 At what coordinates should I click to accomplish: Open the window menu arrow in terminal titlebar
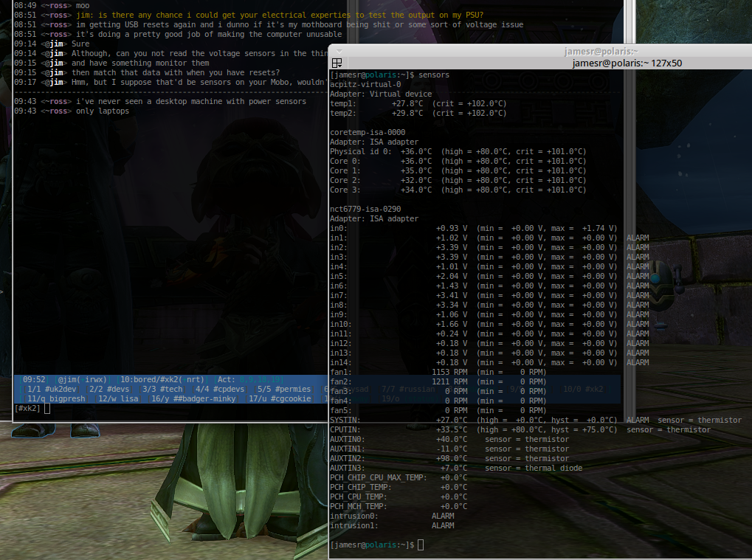pyautogui.click(x=339, y=52)
